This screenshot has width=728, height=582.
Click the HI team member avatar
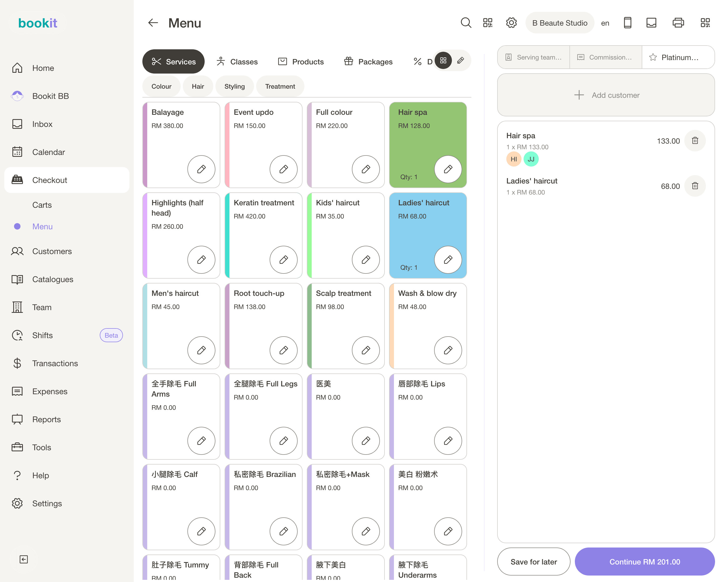tap(514, 159)
